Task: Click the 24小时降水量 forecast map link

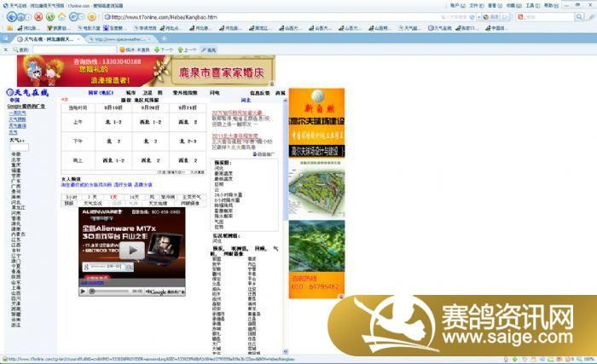Action: [226, 194]
